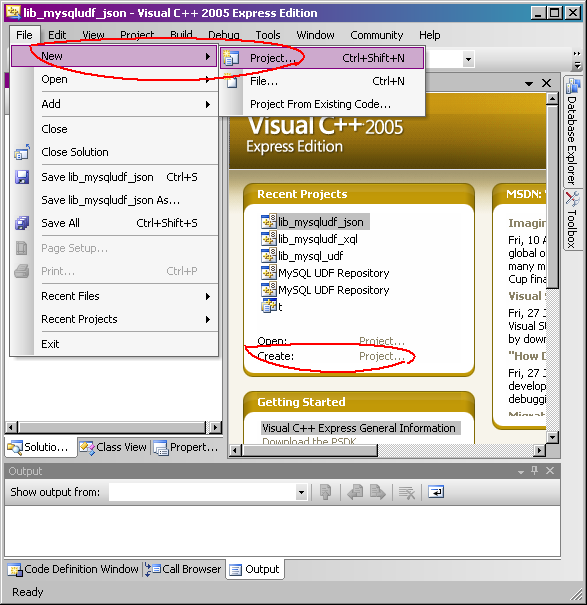Choose Exit from File menu

coord(115,344)
